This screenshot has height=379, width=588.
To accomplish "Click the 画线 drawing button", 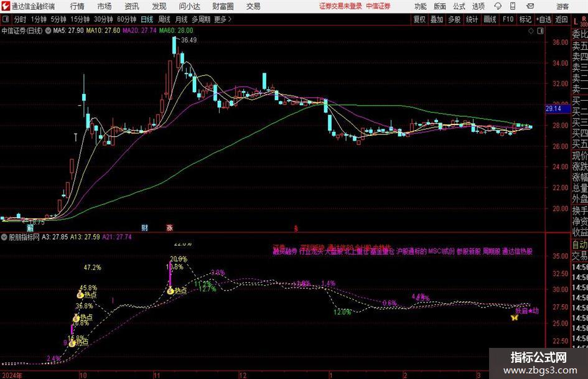I will tap(490, 19).
